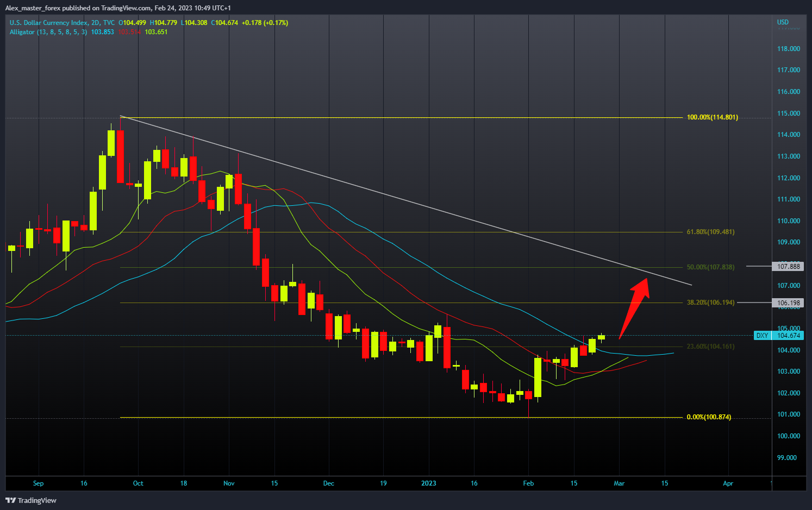Click the close price value C104.674
The width and height of the screenshot is (812, 510).
tap(224, 23)
